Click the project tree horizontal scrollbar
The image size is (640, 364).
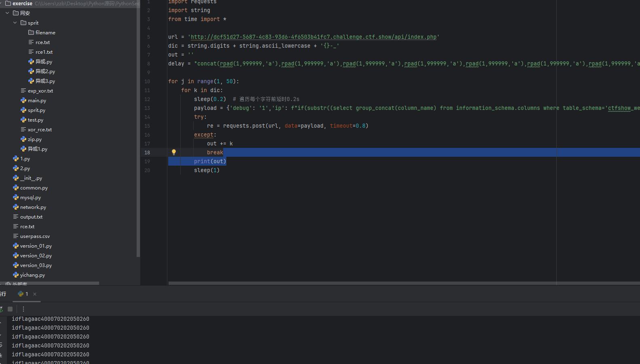pos(49,284)
